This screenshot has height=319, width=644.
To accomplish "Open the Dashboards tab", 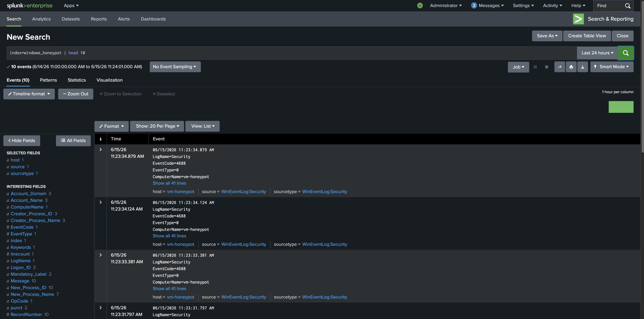I will coord(153,19).
